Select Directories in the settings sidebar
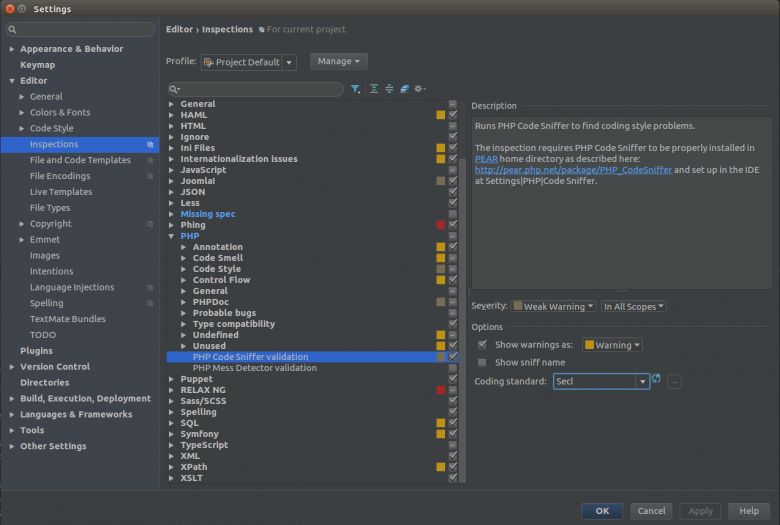Screen dimensions: 780x525 point(44,383)
